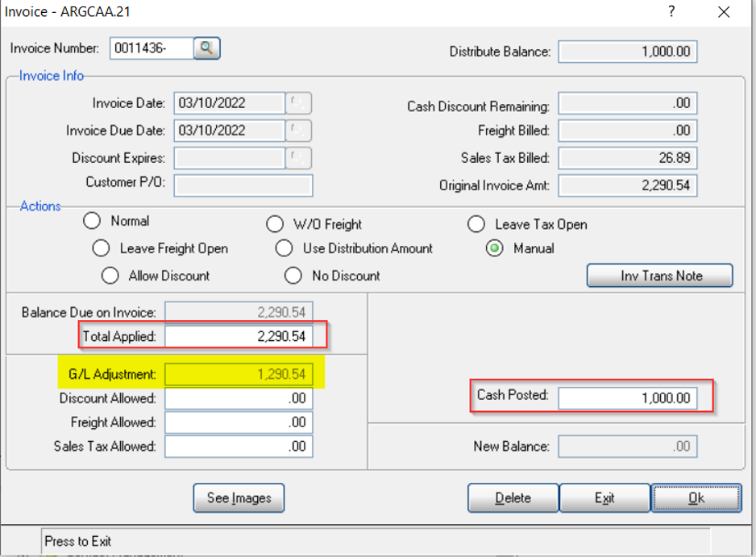Click the Total Applied amount field
Image resolution: width=756 pixels, height=557 pixels.
[x=239, y=336]
